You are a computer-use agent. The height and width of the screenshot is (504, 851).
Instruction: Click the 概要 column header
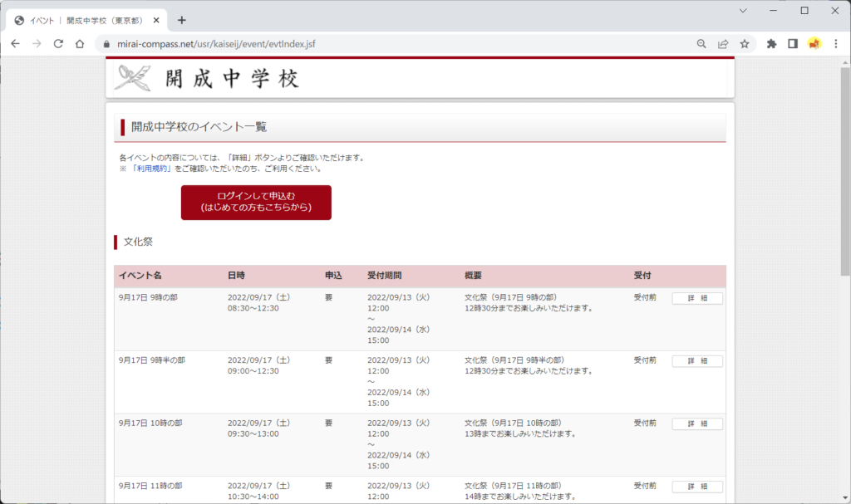tap(473, 276)
